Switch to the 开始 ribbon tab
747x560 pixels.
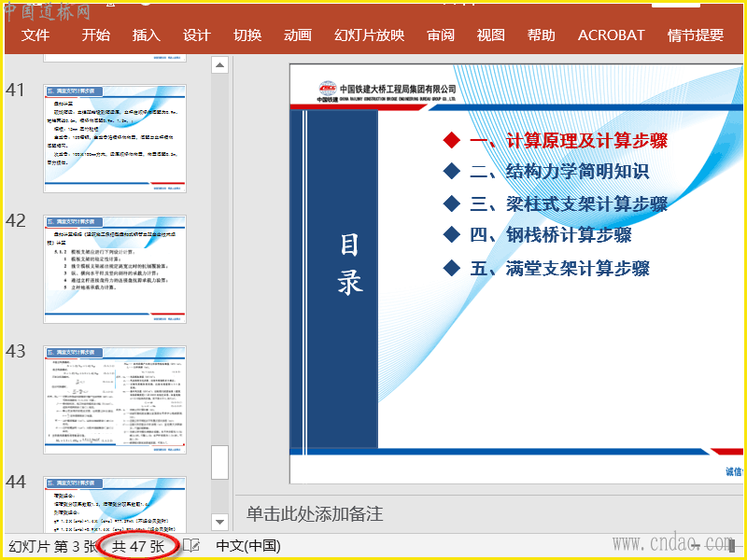[96, 35]
